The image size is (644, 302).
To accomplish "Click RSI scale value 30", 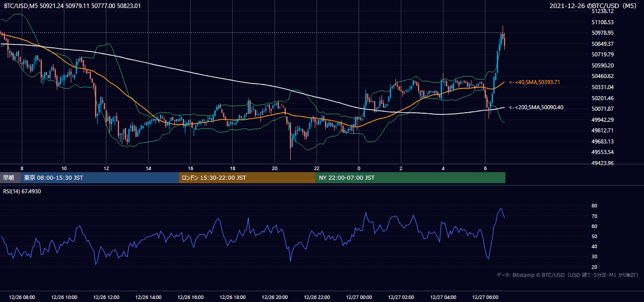I will [x=594, y=256].
